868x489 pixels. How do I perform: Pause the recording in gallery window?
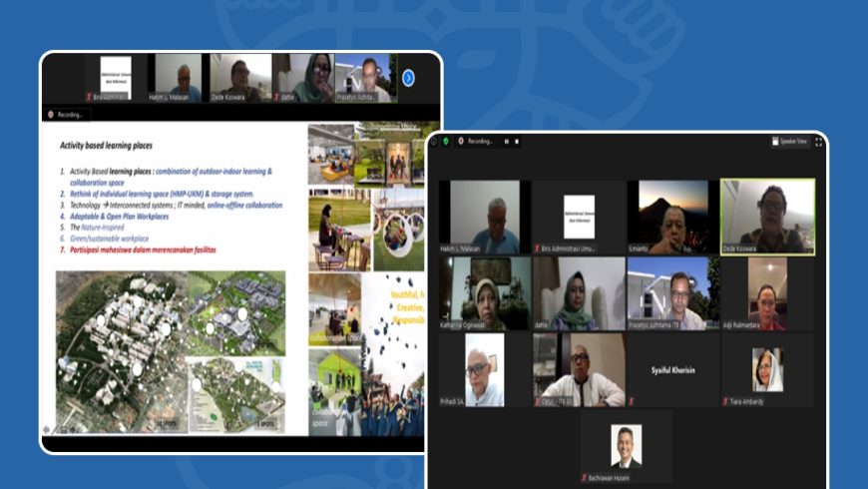[x=506, y=142]
